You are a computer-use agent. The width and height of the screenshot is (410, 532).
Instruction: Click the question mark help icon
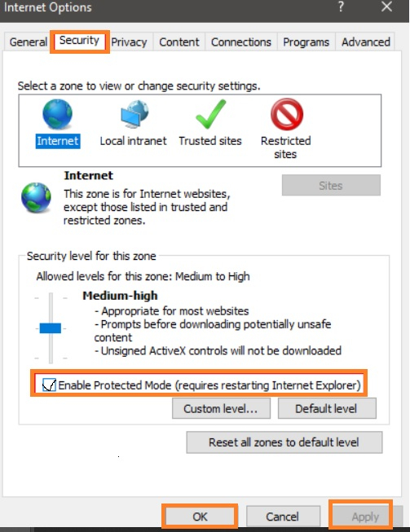tap(341, 7)
